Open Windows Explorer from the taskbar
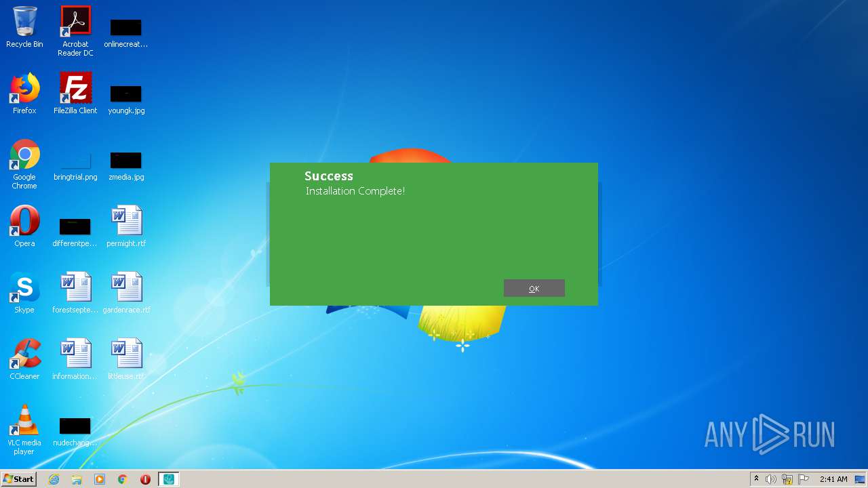Screen dimensions: 868x488 tap(77, 479)
